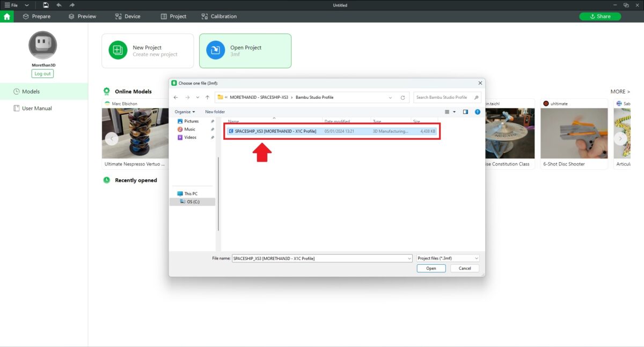Screen dimensions: 644x347
Task: Select the green Home icon
Action: (x=7, y=16)
